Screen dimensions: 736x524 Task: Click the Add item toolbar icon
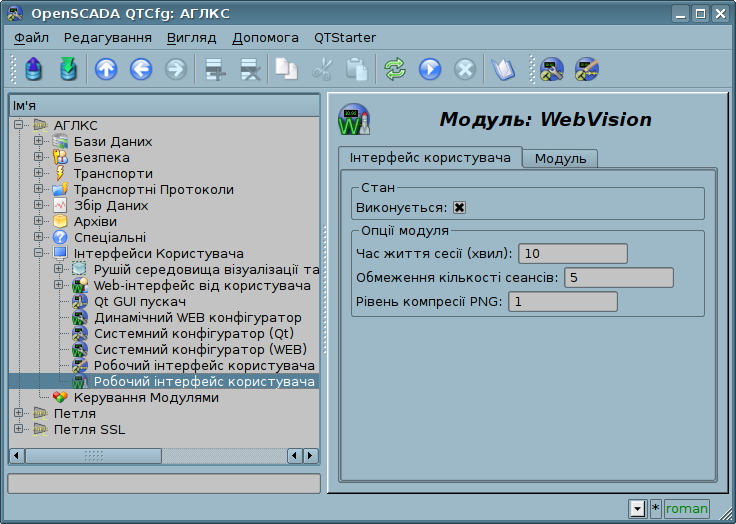point(215,69)
